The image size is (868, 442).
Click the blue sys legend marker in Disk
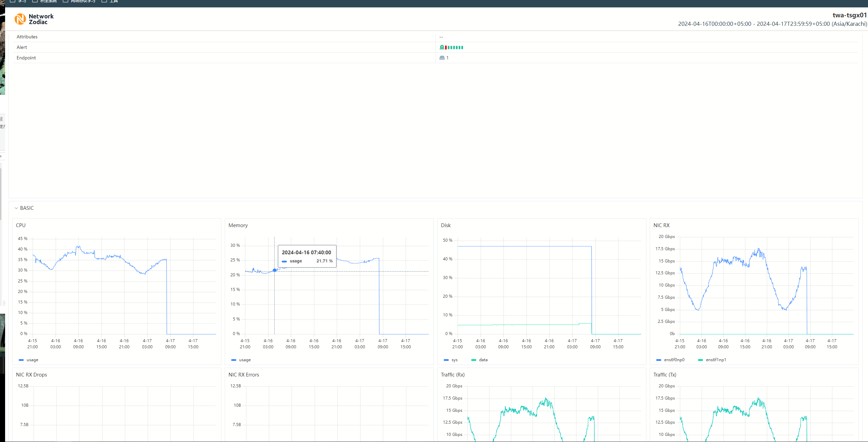click(x=446, y=360)
